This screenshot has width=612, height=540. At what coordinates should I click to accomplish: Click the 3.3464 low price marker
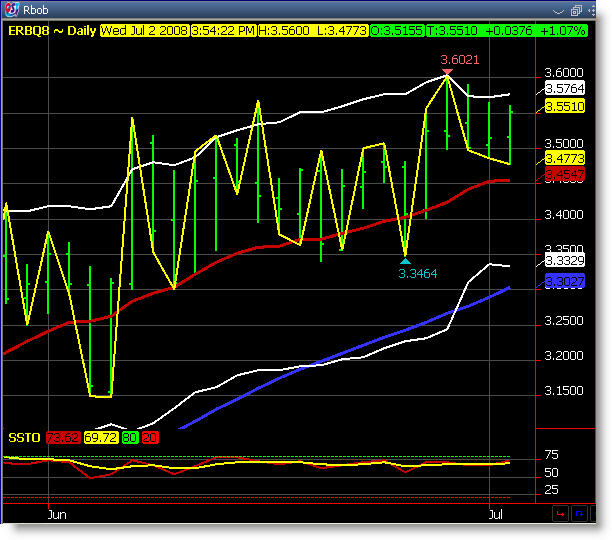pyautogui.click(x=418, y=274)
